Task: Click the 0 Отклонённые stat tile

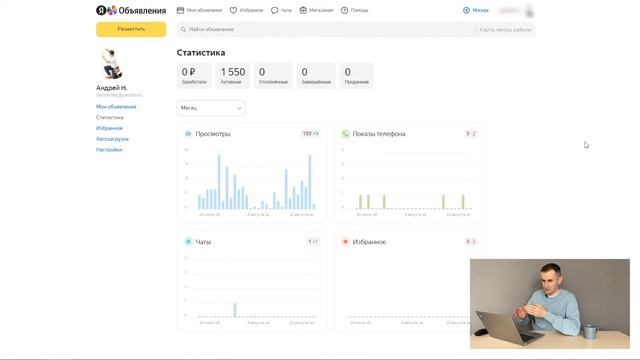Action: [273, 76]
